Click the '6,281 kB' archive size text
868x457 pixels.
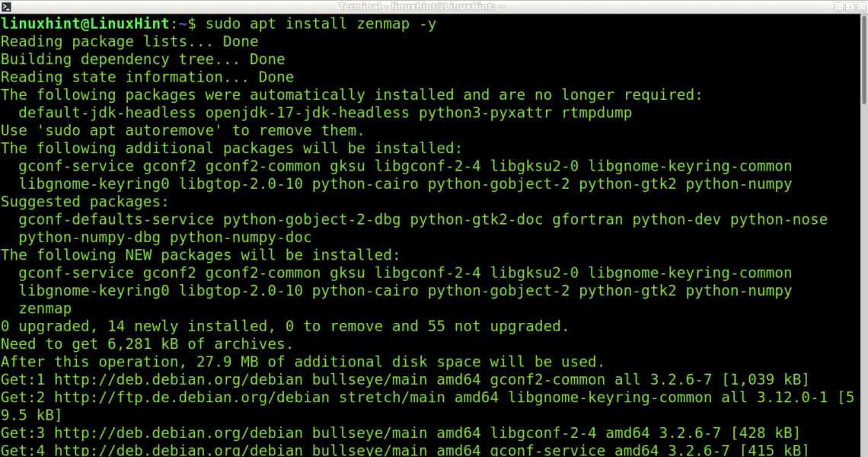point(142,344)
